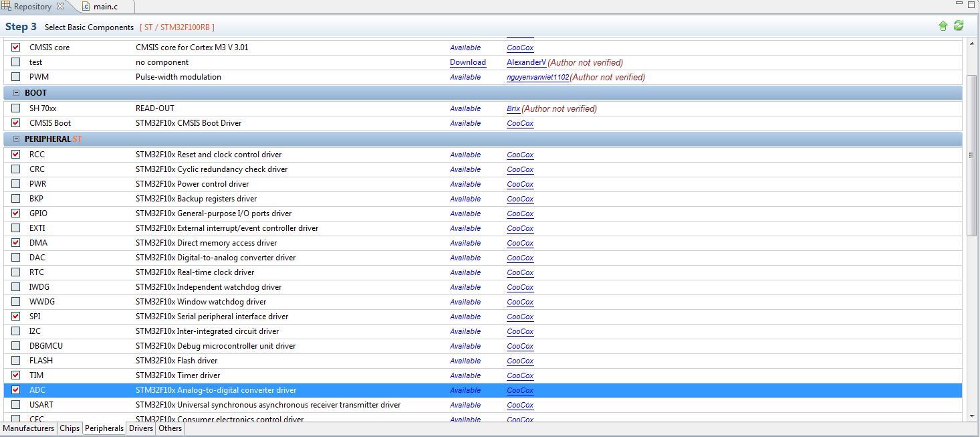Click the Repository tab grid icon
Screen dimensions: 980x437
tap(6, 6)
